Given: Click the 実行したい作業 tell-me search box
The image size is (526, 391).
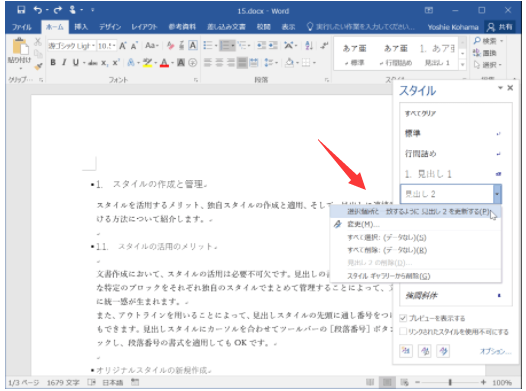Looking at the screenshot, I should tap(361, 27).
